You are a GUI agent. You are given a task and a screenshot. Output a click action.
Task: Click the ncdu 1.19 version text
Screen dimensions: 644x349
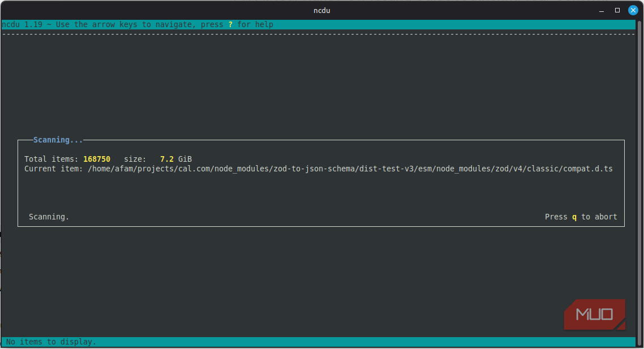(x=22, y=25)
